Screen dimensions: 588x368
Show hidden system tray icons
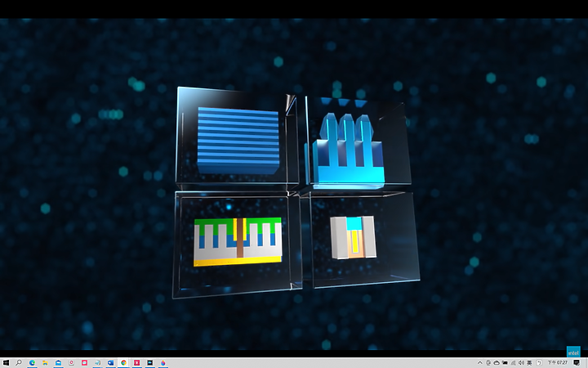click(479, 363)
